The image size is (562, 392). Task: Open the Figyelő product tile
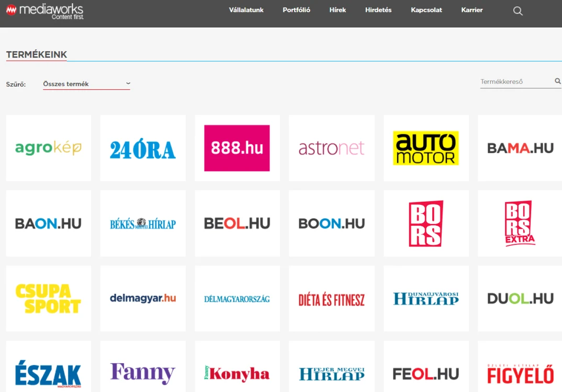click(x=520, y=366)
